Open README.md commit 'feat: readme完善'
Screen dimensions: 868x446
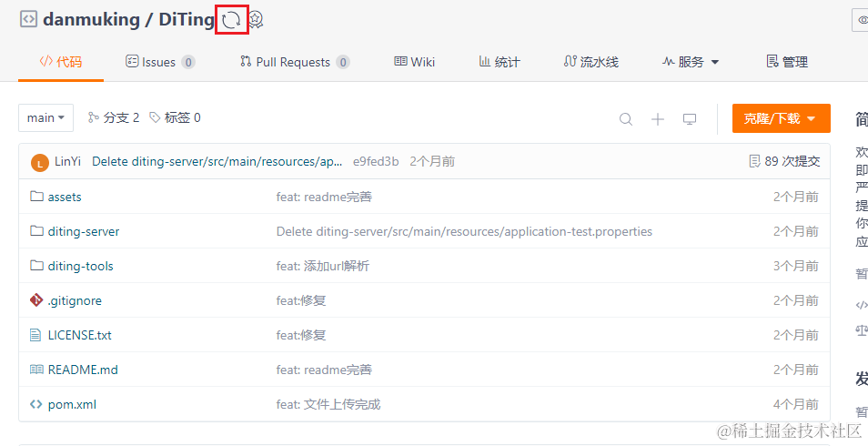(x=324, y=370)
